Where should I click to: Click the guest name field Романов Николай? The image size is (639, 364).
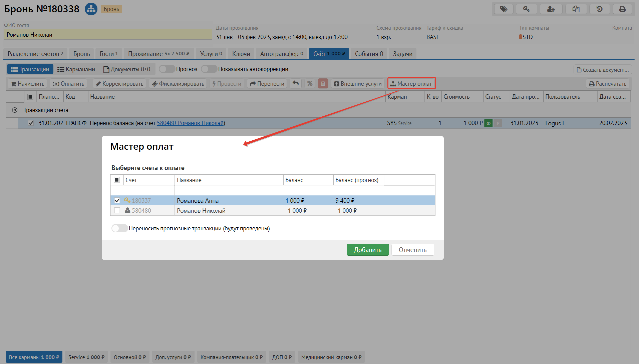click(x=108, y=35)
